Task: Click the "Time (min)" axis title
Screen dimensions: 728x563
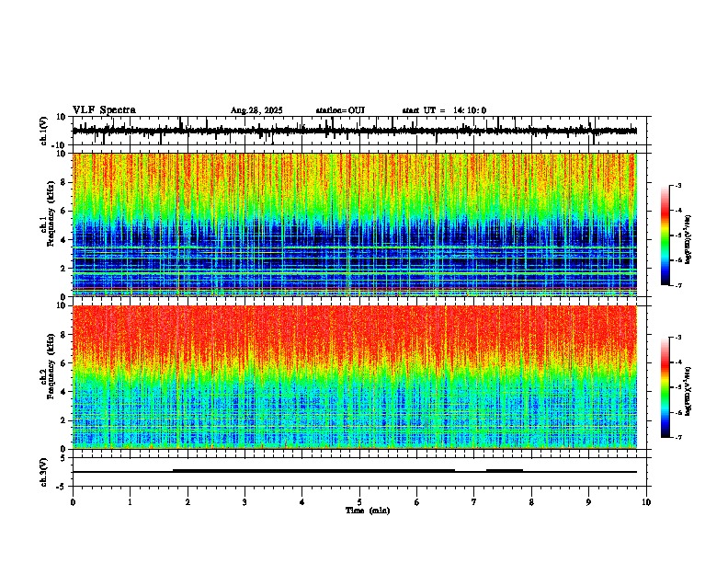Action: point(368,511)
